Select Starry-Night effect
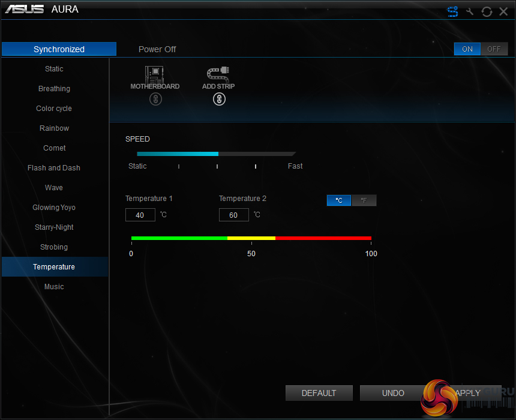 54,227
